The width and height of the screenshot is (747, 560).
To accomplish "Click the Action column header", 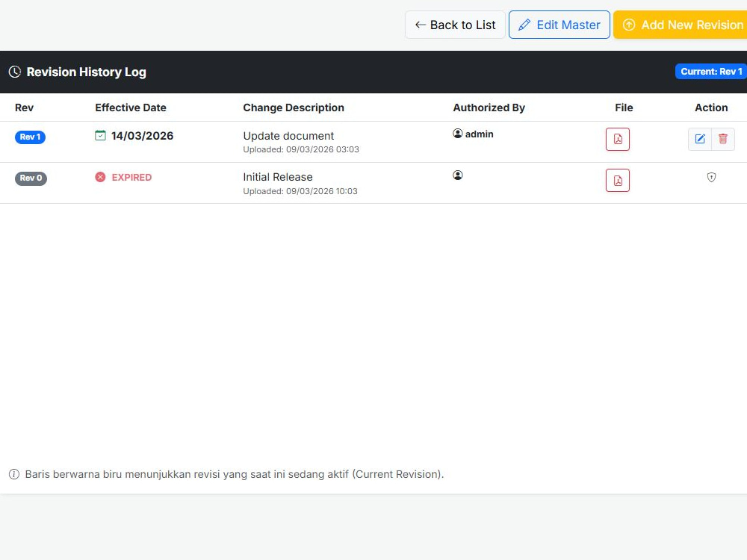I will click(711, 108).
